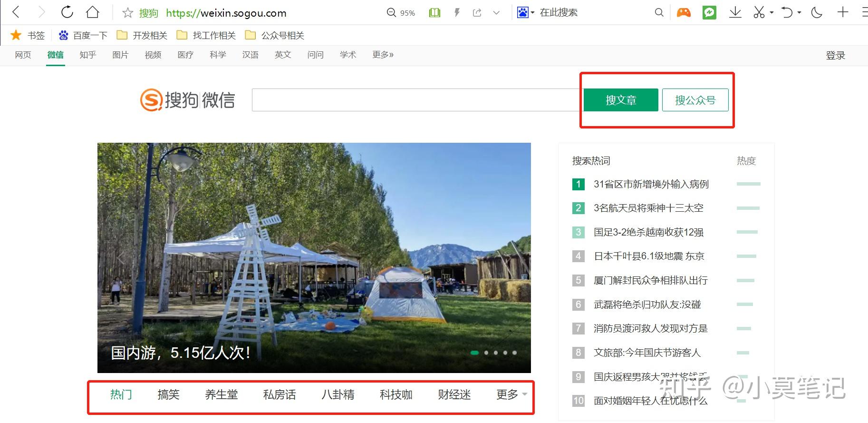Image resolution: width=868 pixels, height=423 pixels.
Task: Click the 搜文章 button
Action: click(621, 100)
